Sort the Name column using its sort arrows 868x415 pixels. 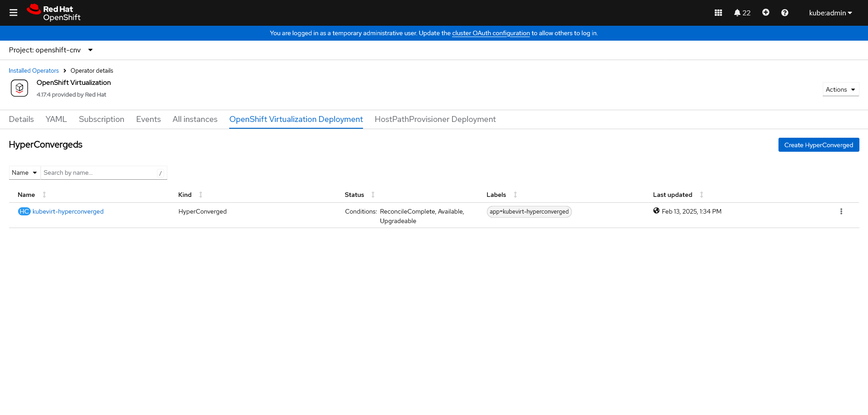44,195
